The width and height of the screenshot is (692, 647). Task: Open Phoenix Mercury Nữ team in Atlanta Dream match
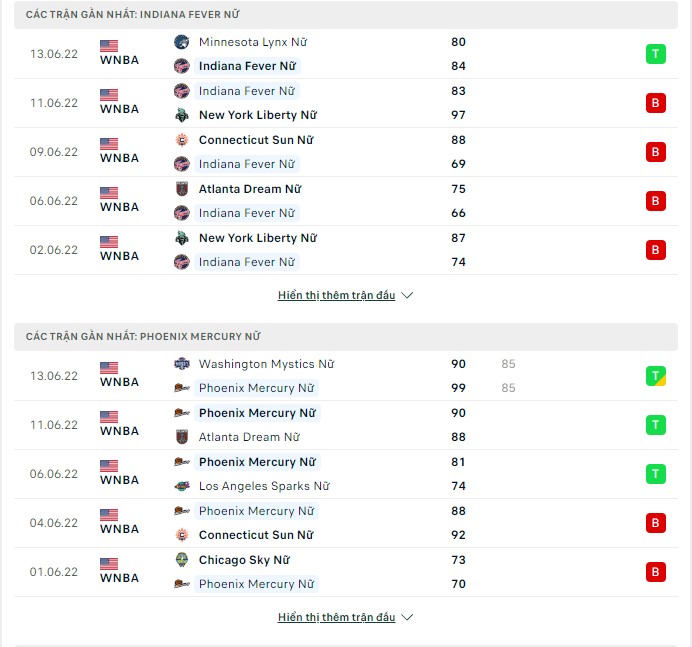(257, 413)
